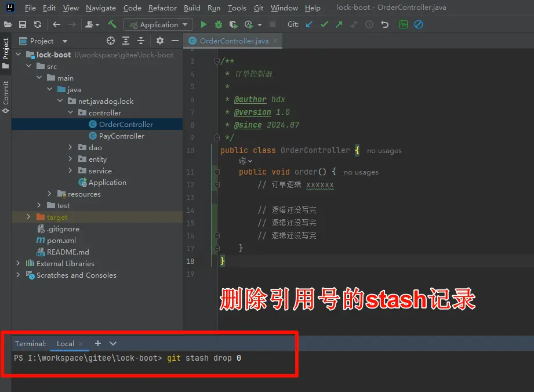Open the Refactor menu

(x=162, y=8)
